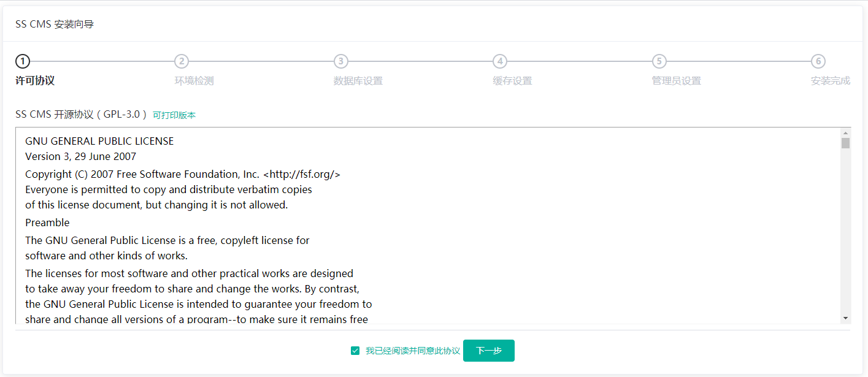
Task: Select the 管理员设置 step label
Action: pyautogui.click(x=677, y=81)
